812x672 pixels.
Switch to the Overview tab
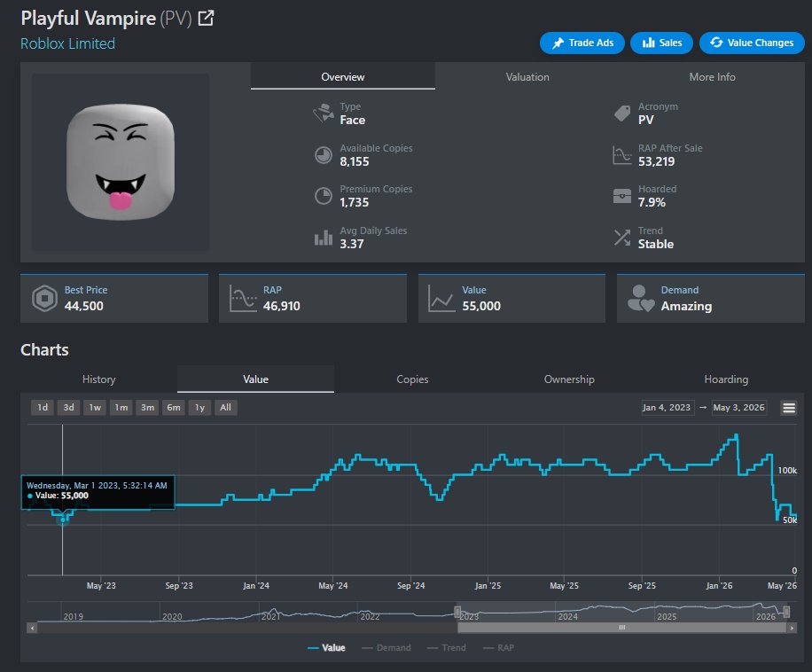click(x=343, y=76)
